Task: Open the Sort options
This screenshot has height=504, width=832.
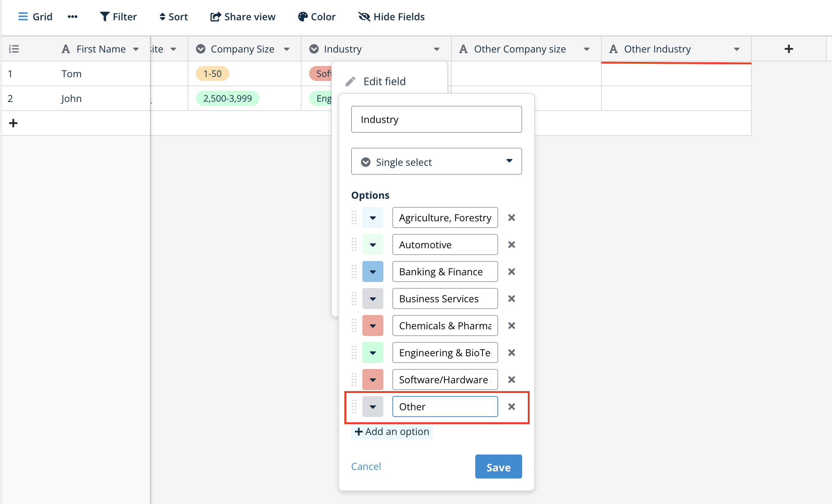Action: 173,17
